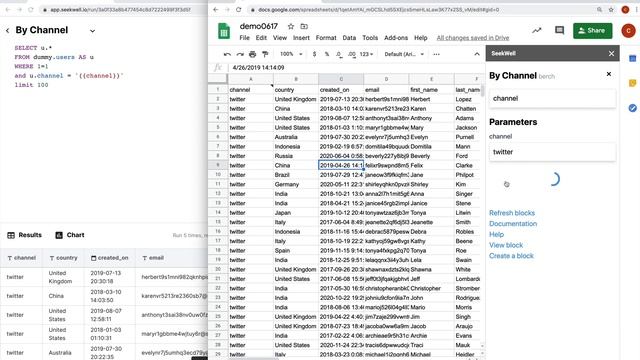
Task: Click the 'country' column header in SeekWell results
Action: tap(63, 258)
